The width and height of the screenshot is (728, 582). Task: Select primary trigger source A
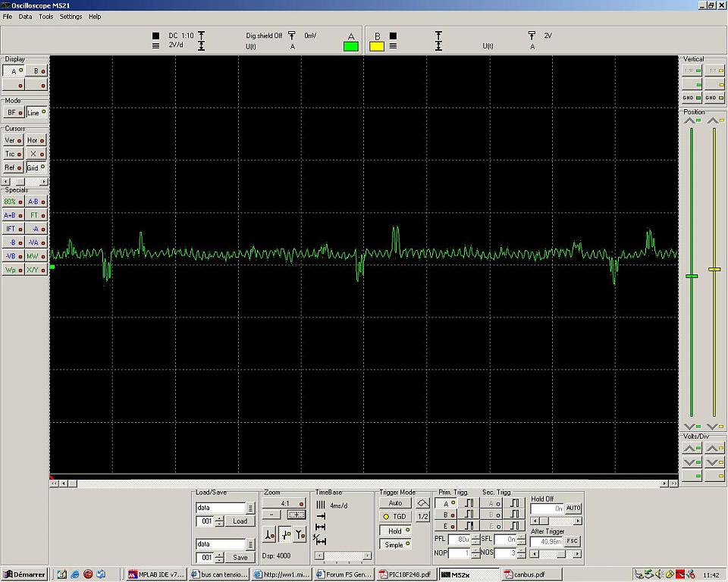coord(446,503)
